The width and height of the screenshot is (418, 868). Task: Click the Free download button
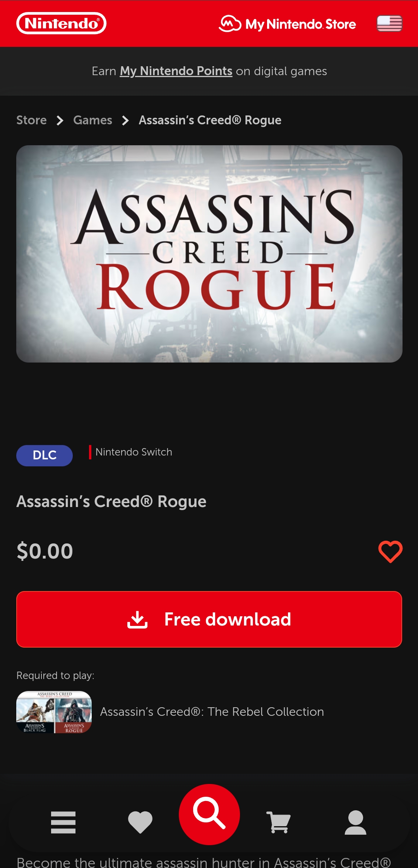[x=209, y=619]
